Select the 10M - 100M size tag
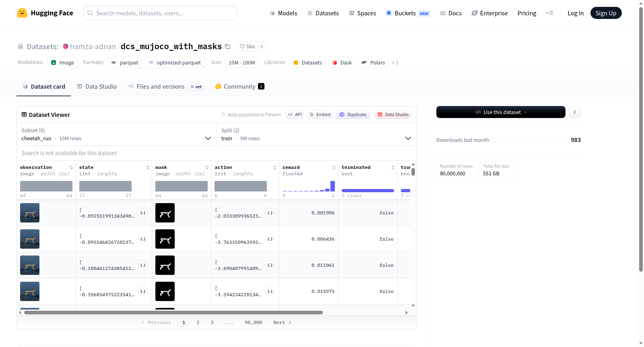The width and height of the screenshot is (644, 347). (x=242, y=62)
